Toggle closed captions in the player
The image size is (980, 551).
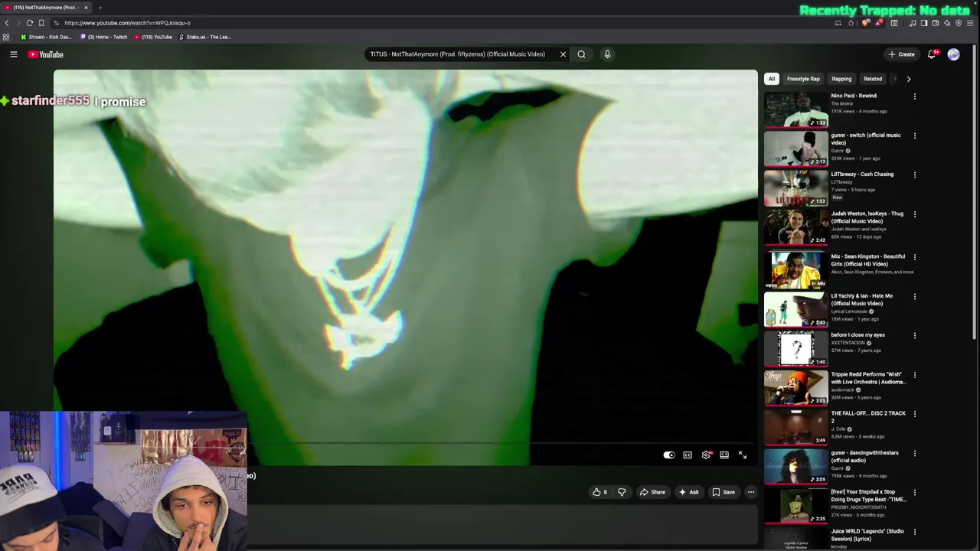[688, 455]
